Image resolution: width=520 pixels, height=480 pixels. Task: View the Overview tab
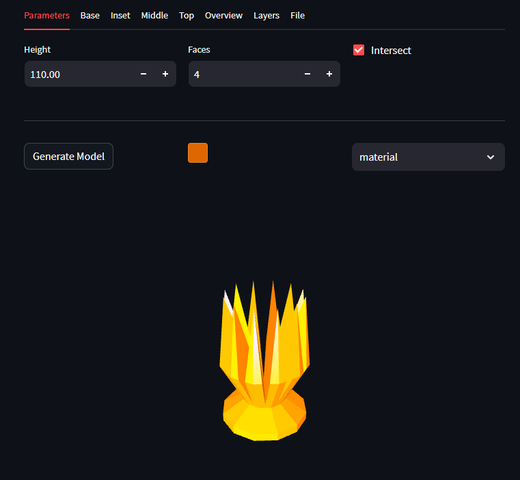click(x=224, y=16)
